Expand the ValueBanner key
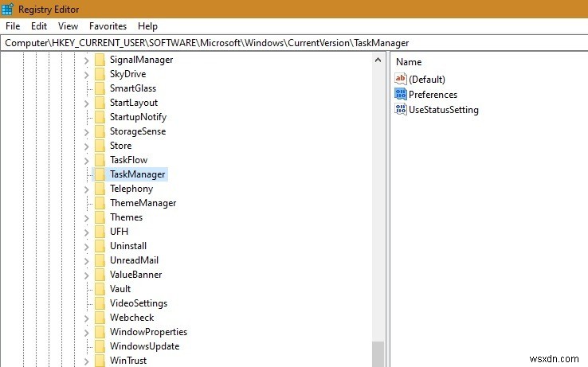 point(86,275)
